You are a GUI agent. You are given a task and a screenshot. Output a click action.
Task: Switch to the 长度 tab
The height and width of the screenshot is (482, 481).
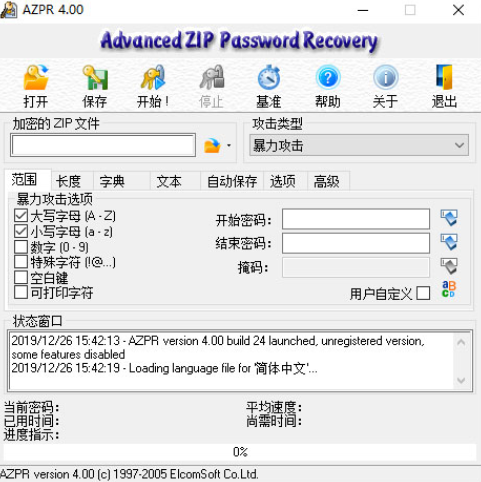68,181
